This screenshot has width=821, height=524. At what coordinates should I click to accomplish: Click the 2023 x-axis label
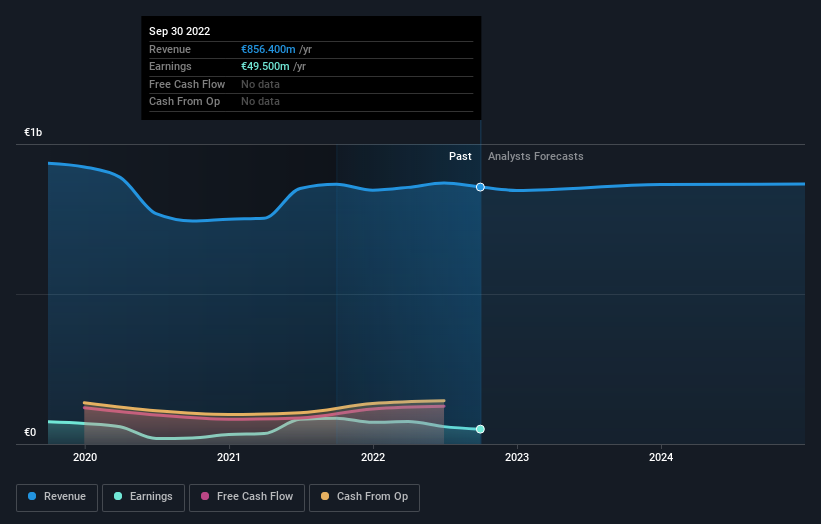click(x=517, y=457)
